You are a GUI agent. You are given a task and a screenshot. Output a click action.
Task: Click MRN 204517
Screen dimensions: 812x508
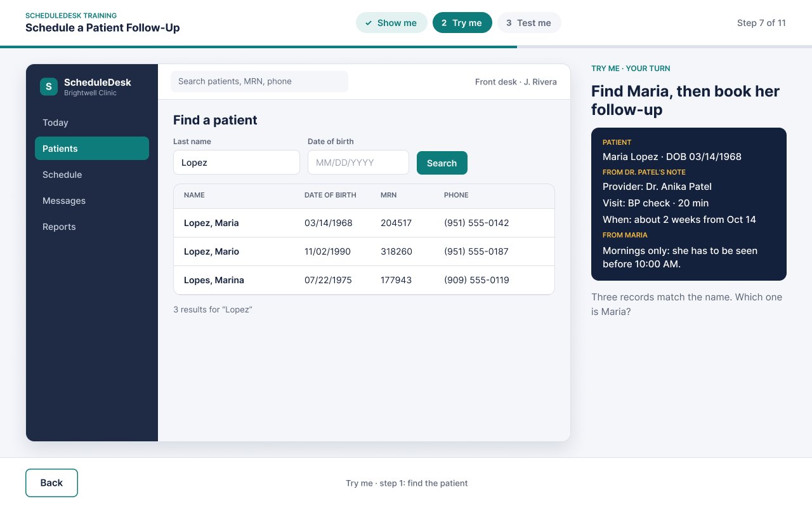tap(396, 223)
